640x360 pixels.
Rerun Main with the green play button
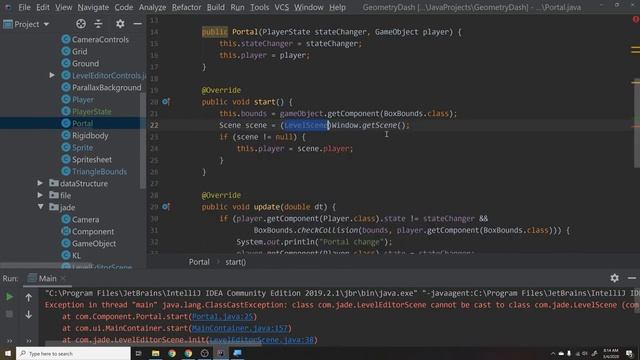click(9, 297)
